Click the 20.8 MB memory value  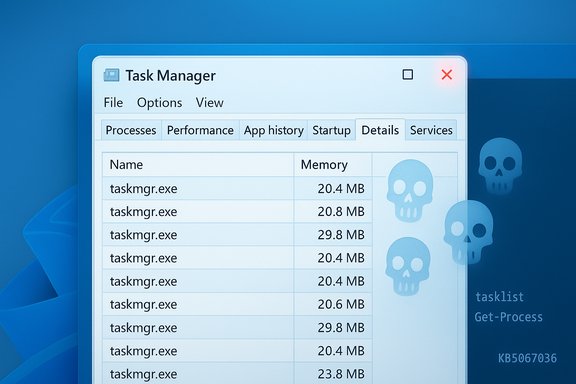click(341, 212)
